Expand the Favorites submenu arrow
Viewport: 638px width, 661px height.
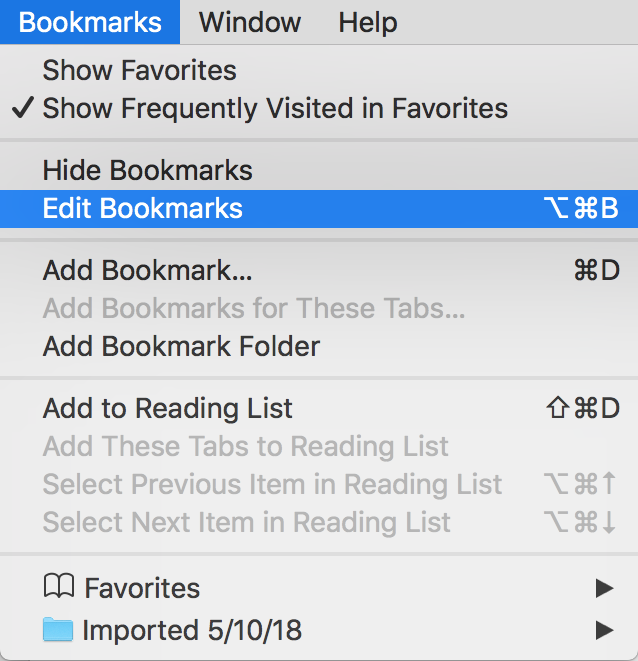[604, 588]
